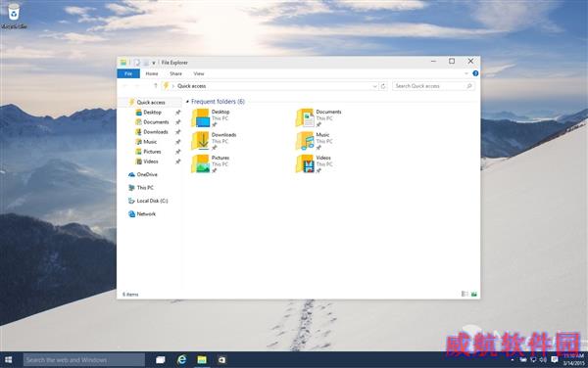Select Local Disk (C:) in the navigation pane
The image size is (588, 368).
pos(152,201)
